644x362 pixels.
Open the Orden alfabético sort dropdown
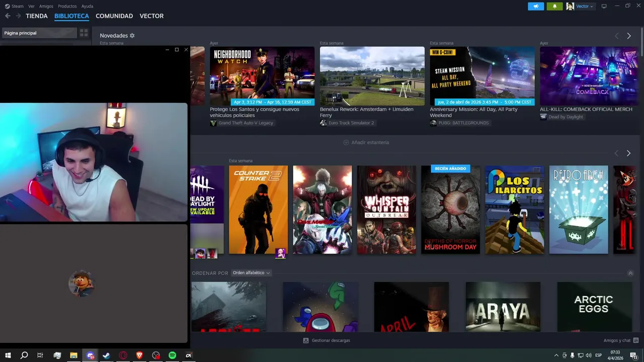point(251,273)
